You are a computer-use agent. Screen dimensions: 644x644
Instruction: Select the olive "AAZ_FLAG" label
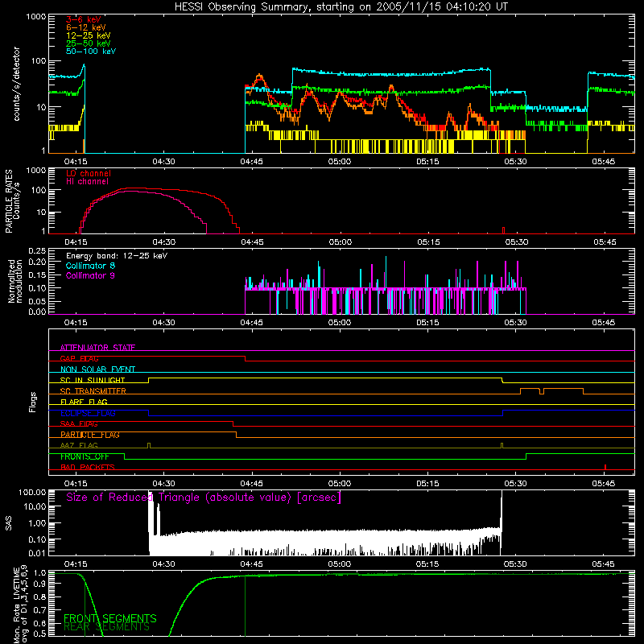tap(79, 446)
